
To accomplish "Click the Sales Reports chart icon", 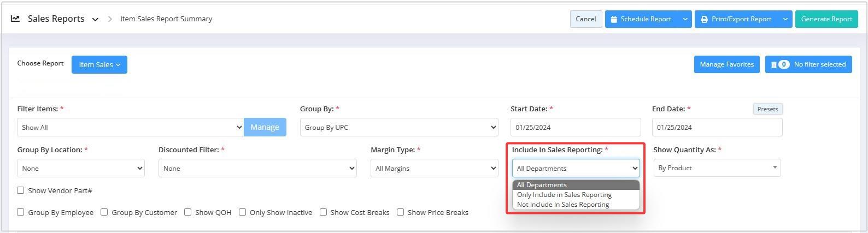I will (15, 19).
